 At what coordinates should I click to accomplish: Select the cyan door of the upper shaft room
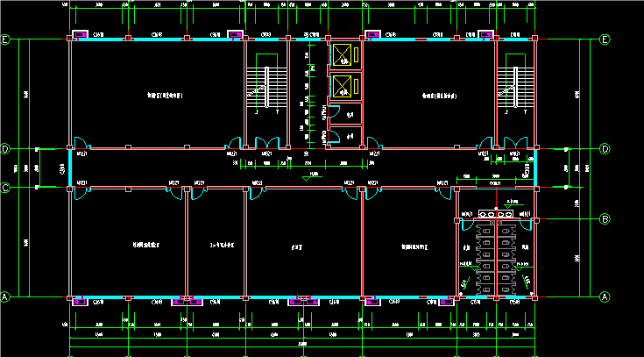[335, 112]
